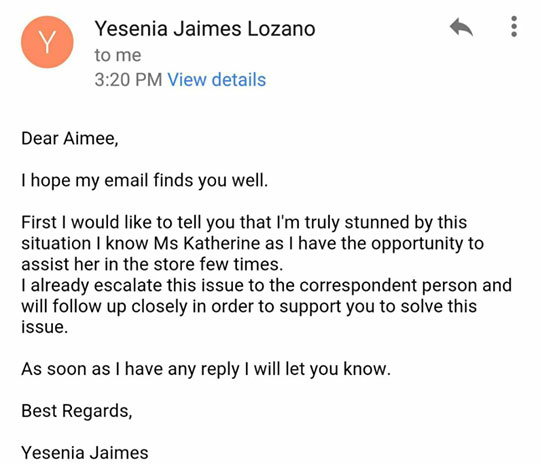Click the 'Yesenia Jaimes' signature
Image resolution: width=540 pixels, height=465 pixels.
click(x=85, y=453)
